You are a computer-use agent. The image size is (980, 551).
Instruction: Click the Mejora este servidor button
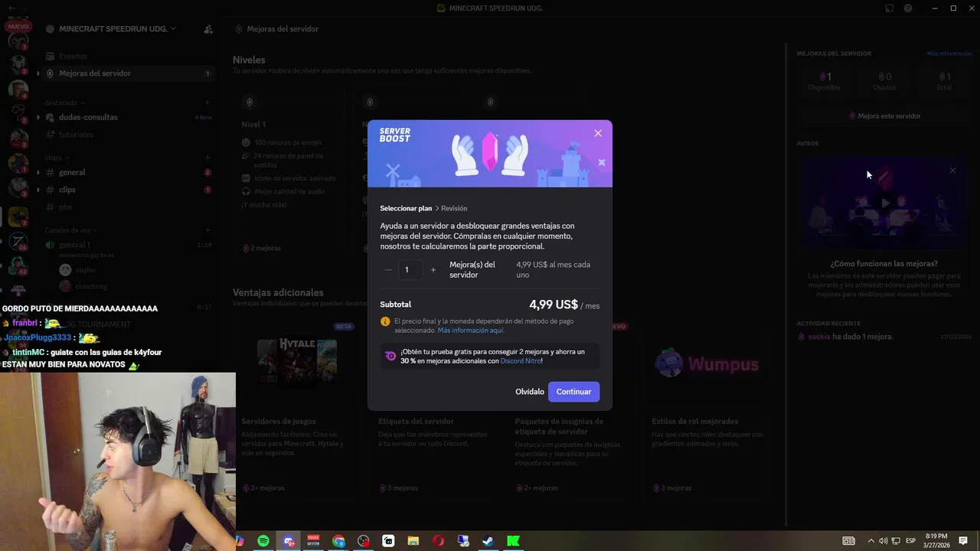[884, 116]
